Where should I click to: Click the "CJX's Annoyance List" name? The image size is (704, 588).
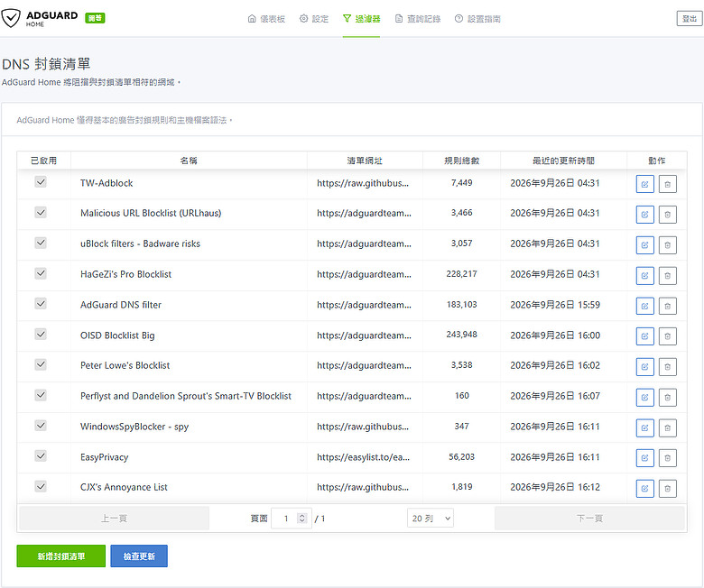click(x=124, y=487)
